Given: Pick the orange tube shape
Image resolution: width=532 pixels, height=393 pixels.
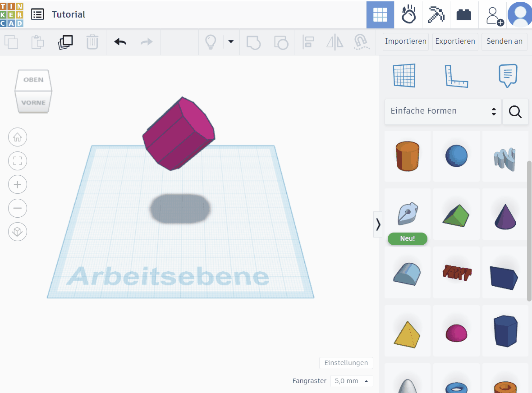Looking at the screenshot, I should tap(505, 379).
